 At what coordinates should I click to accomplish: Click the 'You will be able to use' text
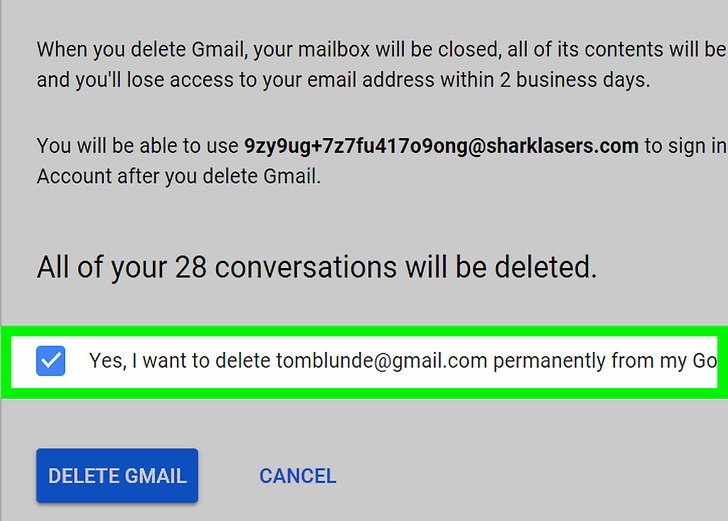pos(138,146)
